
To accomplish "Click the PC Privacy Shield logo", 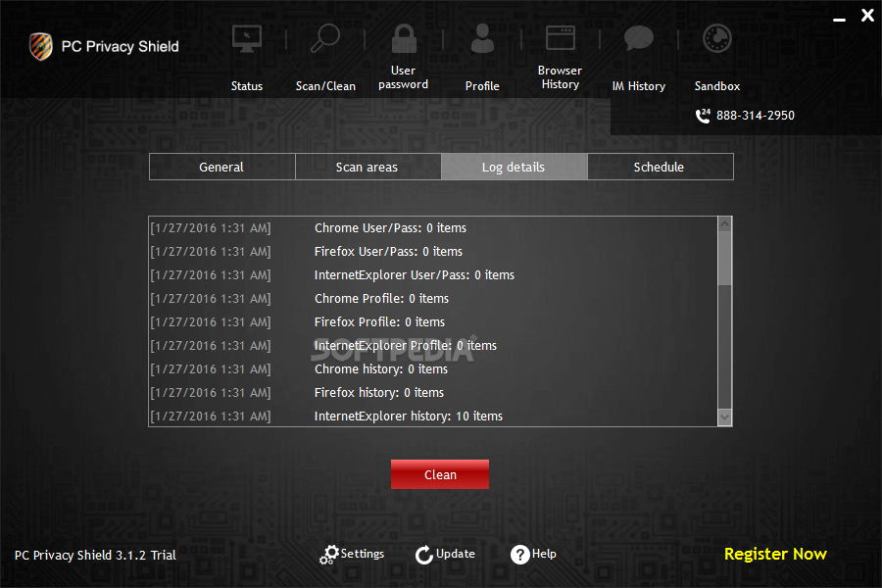I will click(41, 46).
